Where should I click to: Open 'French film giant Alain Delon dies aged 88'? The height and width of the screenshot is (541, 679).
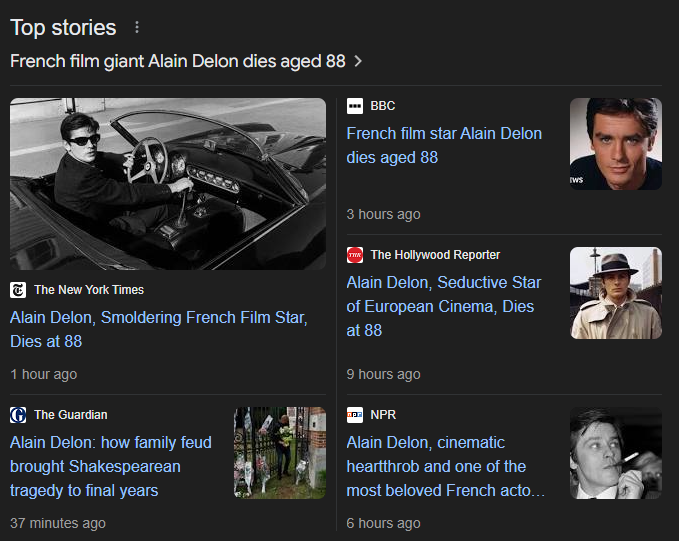177,61
